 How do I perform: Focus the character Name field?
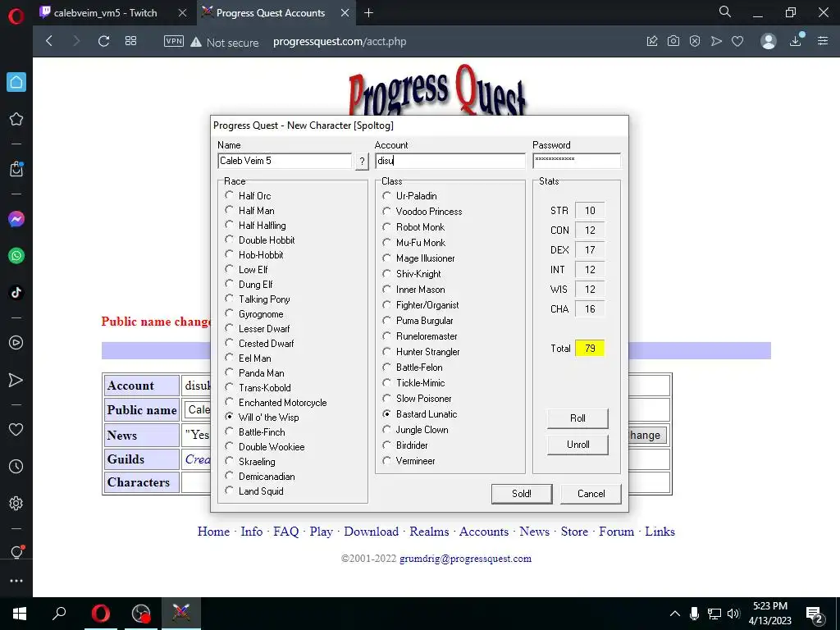[285, 161]
